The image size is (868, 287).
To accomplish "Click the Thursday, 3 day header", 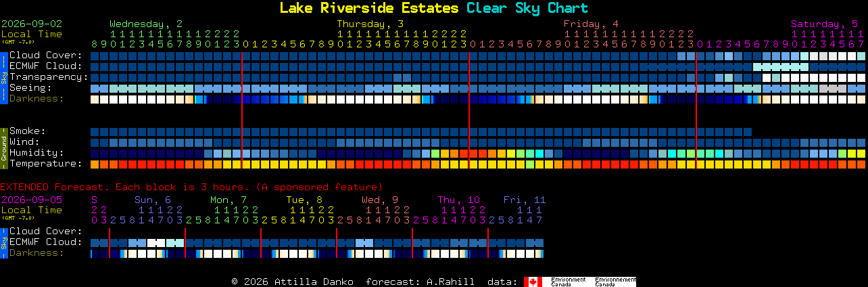I will [370, 24].
